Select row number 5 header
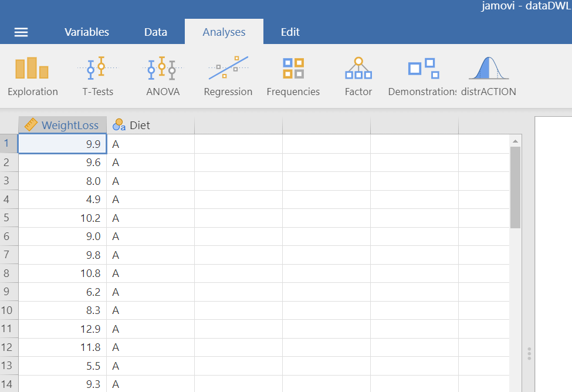The image size is (572, 392). click(7, 218)
